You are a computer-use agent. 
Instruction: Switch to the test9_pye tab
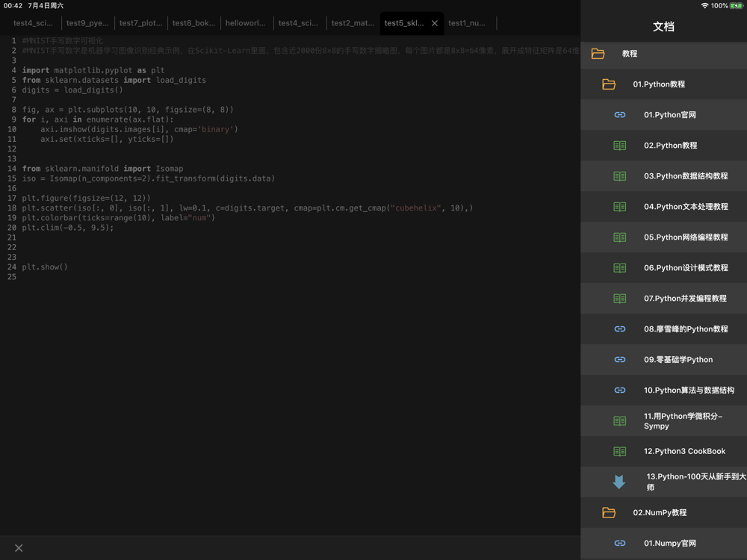click(87, 23)
